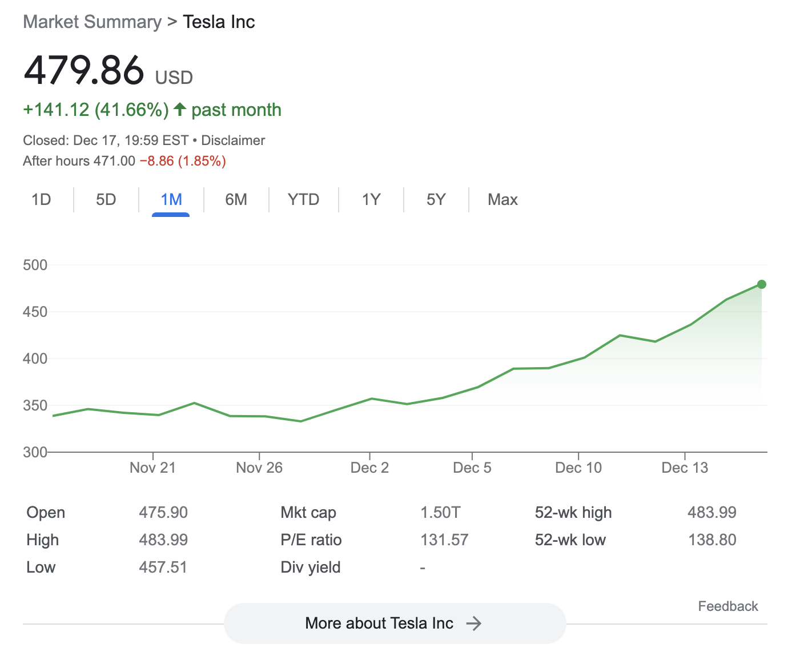812x652 pixels.
Task: Select the 1M time range tab
Action: (171, 200)
